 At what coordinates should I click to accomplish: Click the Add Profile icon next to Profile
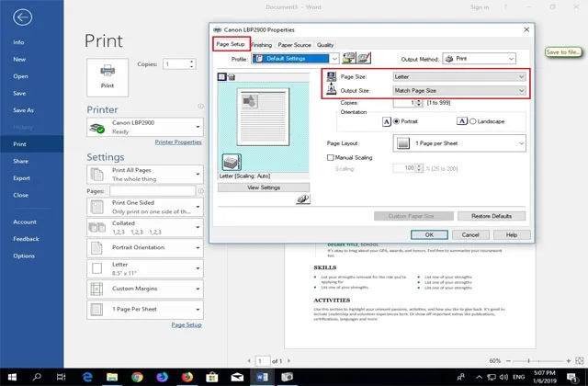349,58
